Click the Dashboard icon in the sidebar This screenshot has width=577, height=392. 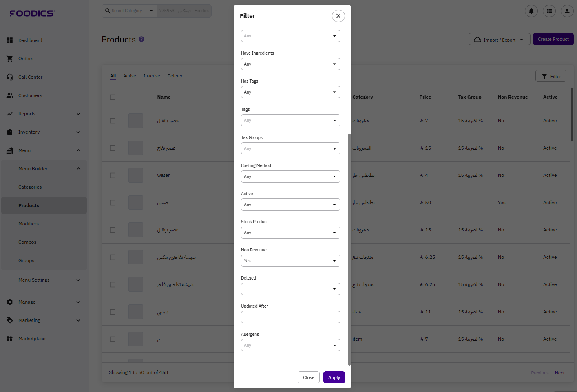tap(10, 40)
